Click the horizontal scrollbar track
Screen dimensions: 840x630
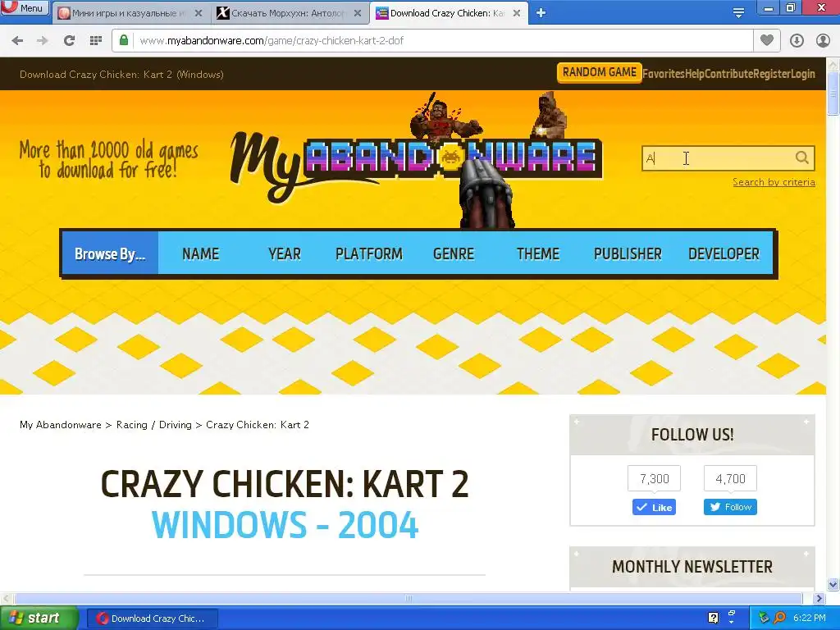pyautogui.click(x=409, y=598)
